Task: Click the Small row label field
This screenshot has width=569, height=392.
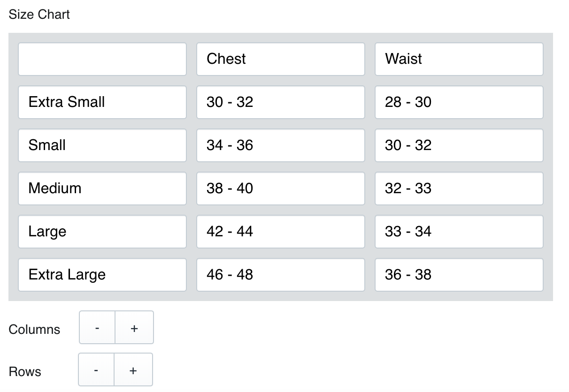Action: click(x=102, y=145)
